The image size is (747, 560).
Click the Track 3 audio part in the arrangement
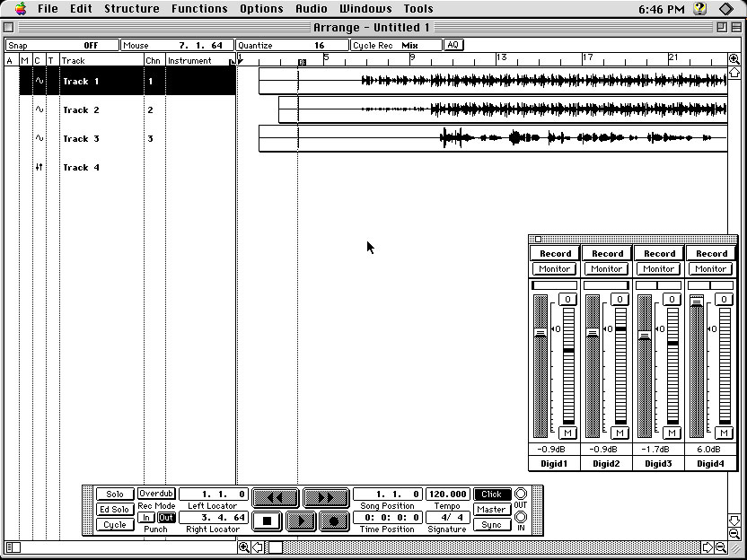493,138
